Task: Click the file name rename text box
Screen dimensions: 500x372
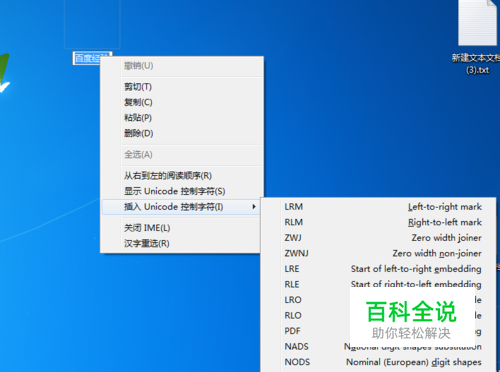Action: point(87,58)
